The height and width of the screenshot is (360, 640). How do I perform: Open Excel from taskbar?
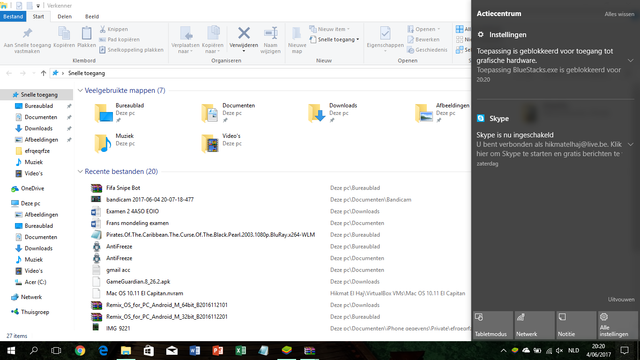pos(240,351)
